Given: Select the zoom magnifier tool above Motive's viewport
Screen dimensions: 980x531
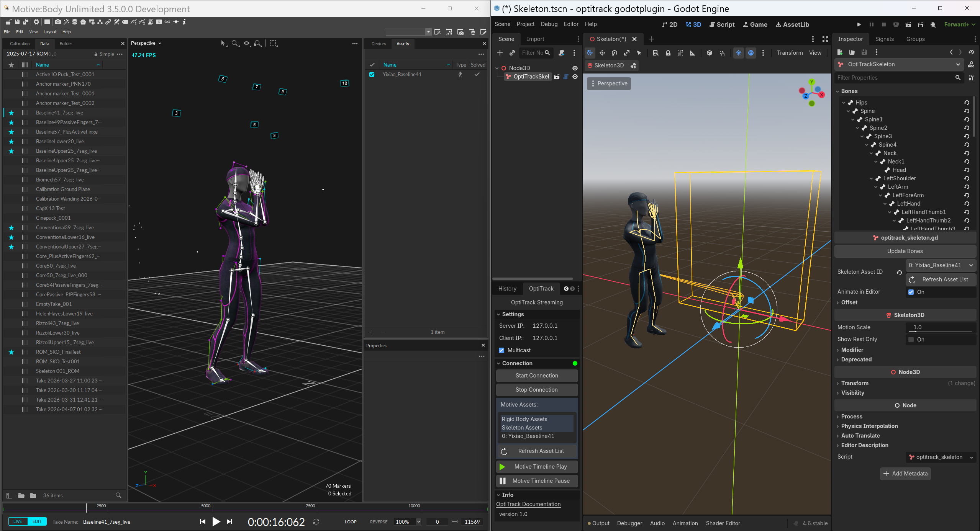Looking at the screenshot, I should [235, 43].
